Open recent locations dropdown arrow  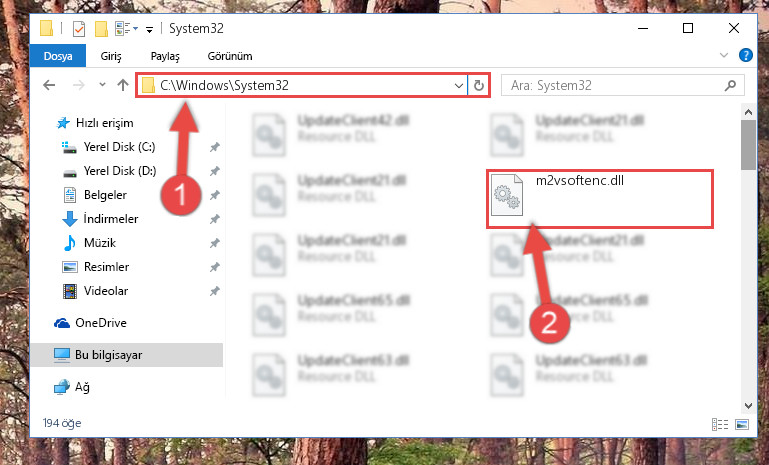click(x=102, y=85)
